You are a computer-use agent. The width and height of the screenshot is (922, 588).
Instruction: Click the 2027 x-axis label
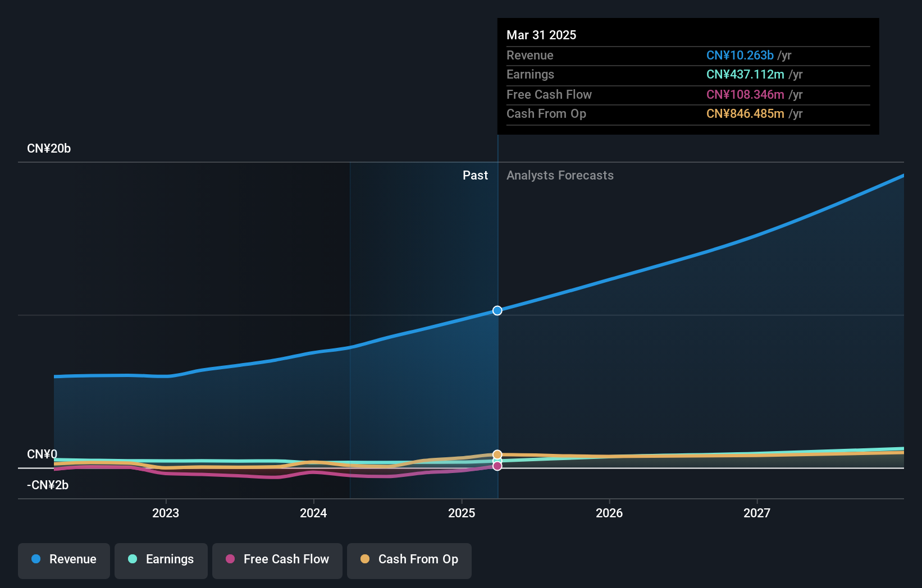pyautogui.click(x=757, y=513)
